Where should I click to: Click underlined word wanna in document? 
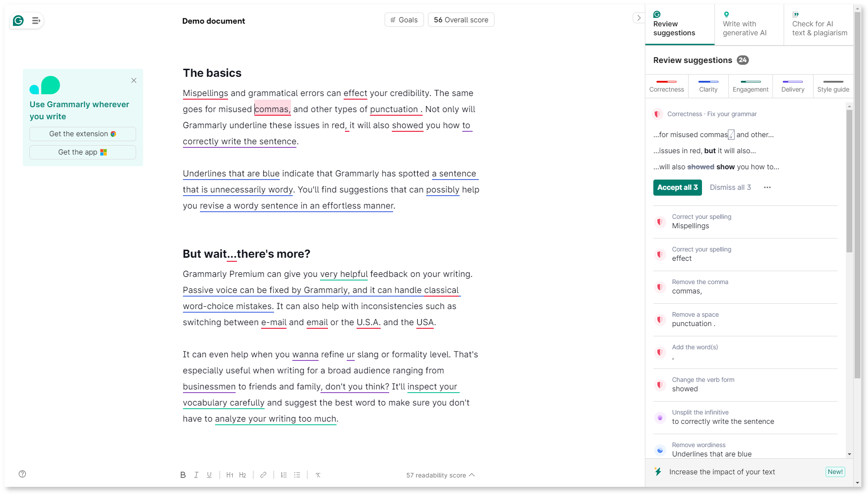(x=305, y=355)
